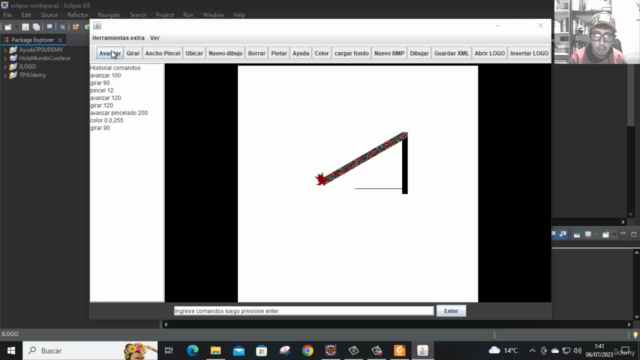Image resolution: width=640 pixels, height=360 pixels.
Task: Open the Windows Start menu
Action: click(x=11, y=351)
